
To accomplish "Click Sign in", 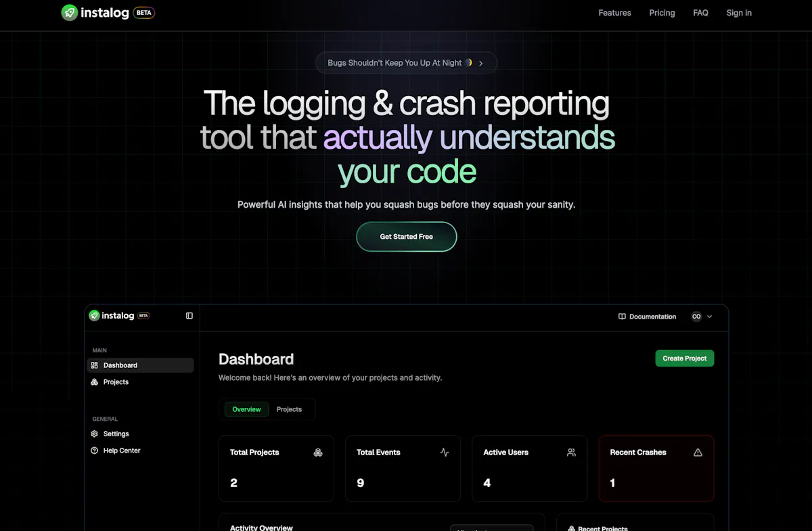I will (x=739, y=13).
